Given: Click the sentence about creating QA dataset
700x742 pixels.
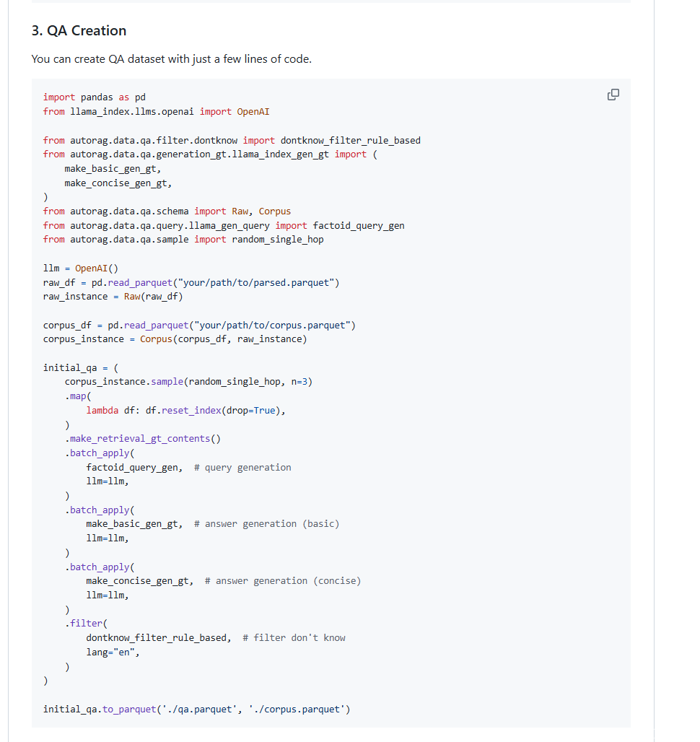Looking at the screenshot, I should point(171,59).
